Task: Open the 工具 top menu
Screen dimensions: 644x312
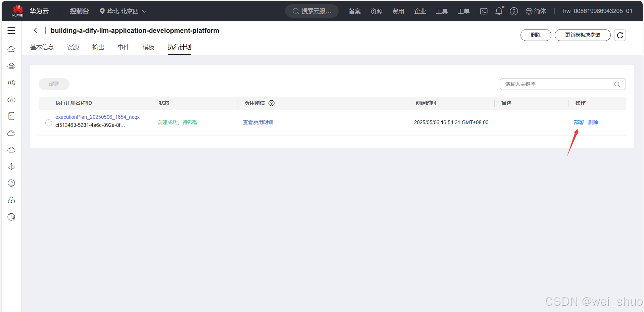Action: (442, 11)
